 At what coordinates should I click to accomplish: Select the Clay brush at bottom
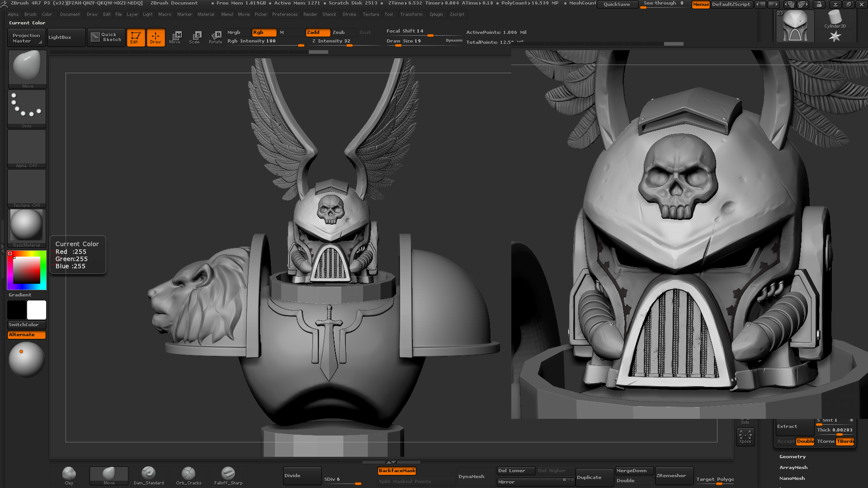coord(69,476)
